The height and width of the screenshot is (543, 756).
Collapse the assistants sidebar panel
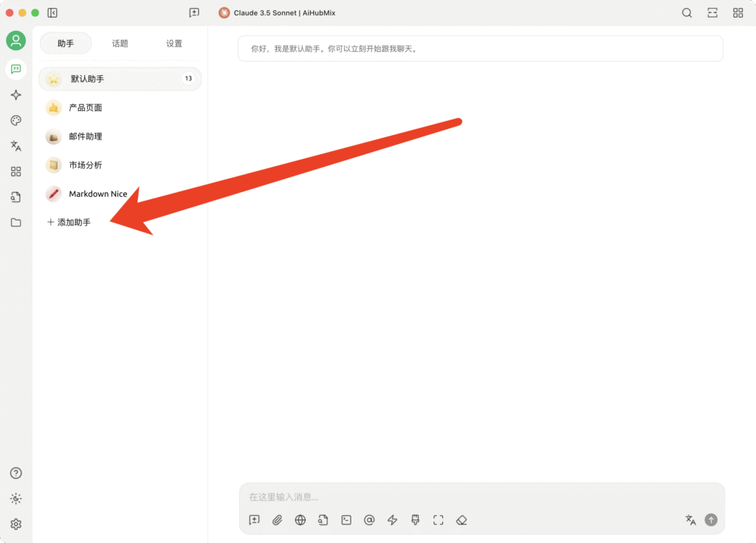(x=52, y=13)
